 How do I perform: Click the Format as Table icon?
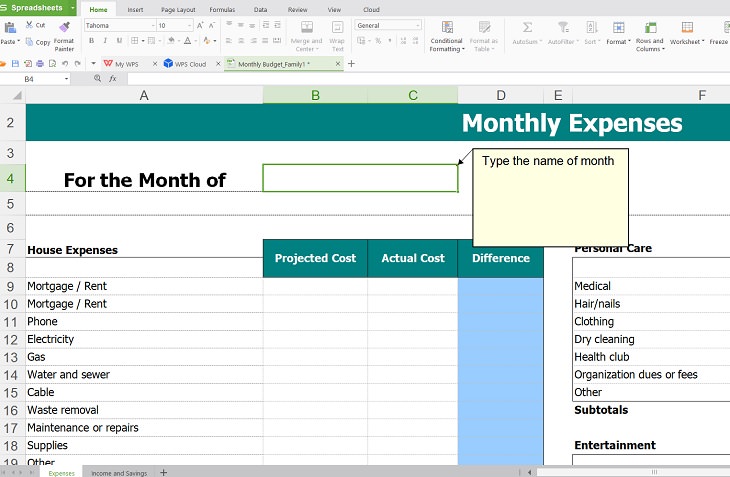pyautogui.click(x=484, y=27)
